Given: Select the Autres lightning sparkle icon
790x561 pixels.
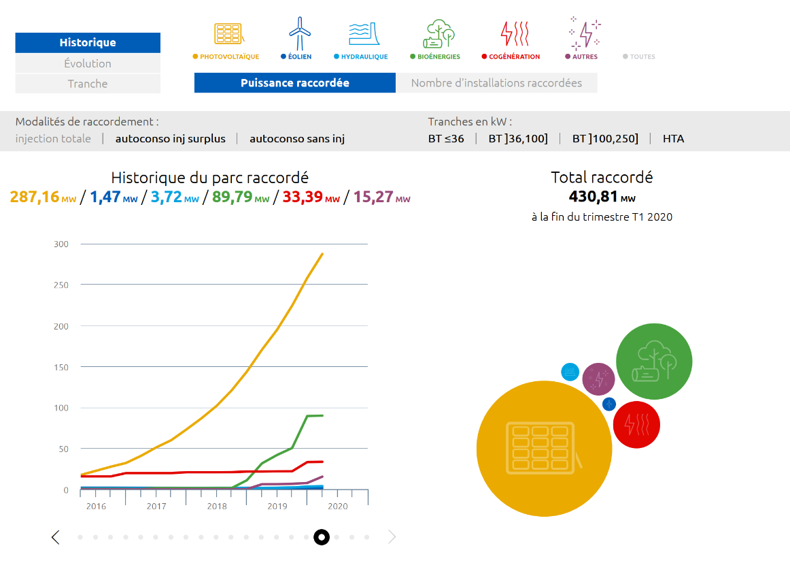Looking at the screenshot, I should pyautogui.click(x=584, y=34).
